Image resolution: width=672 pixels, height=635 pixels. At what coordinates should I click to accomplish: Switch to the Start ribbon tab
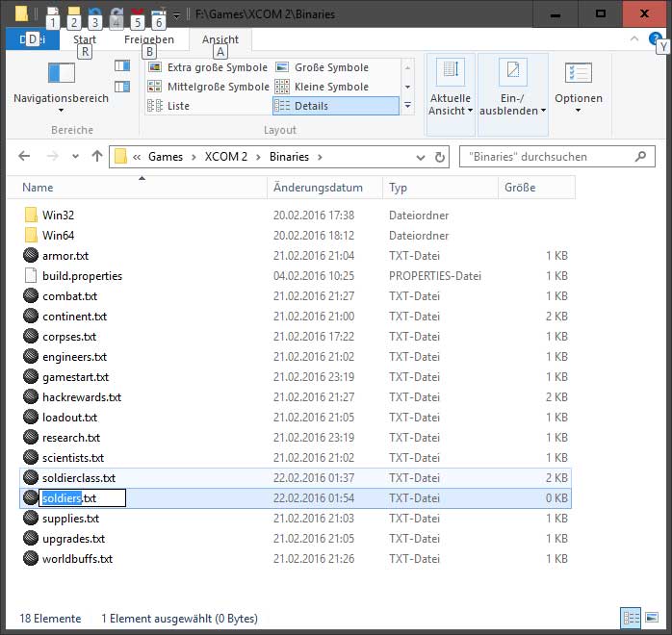tap(85, 39)
